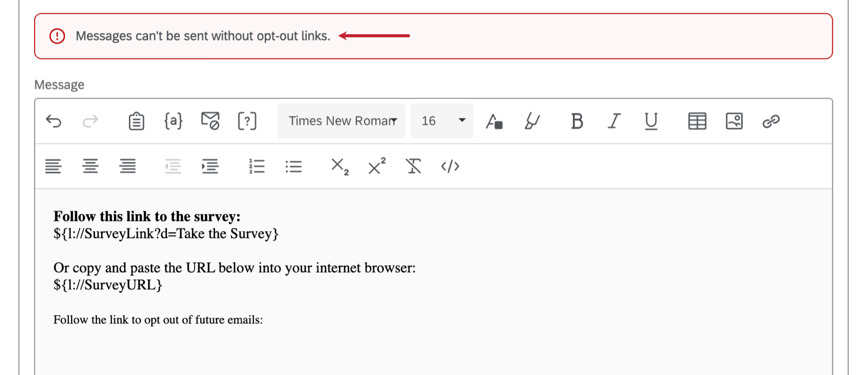Insert an image with the picture icon

point(734,121)
